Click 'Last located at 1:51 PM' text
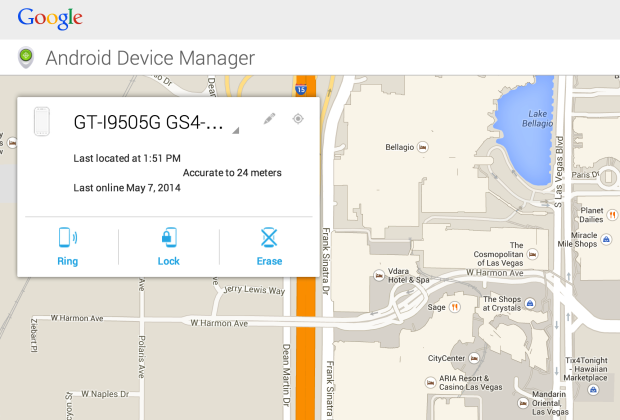The width and height of the screenshot is (620, 420). click(x=127, y=159)
